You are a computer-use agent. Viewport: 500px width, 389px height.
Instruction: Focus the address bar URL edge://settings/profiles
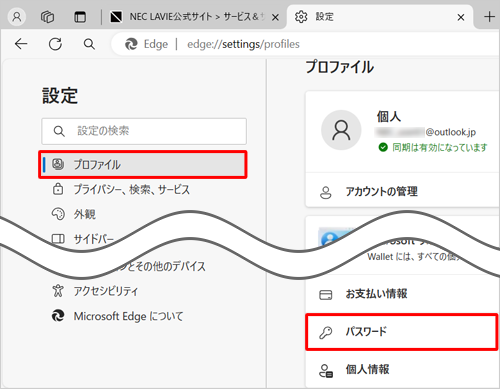[243, 44]
